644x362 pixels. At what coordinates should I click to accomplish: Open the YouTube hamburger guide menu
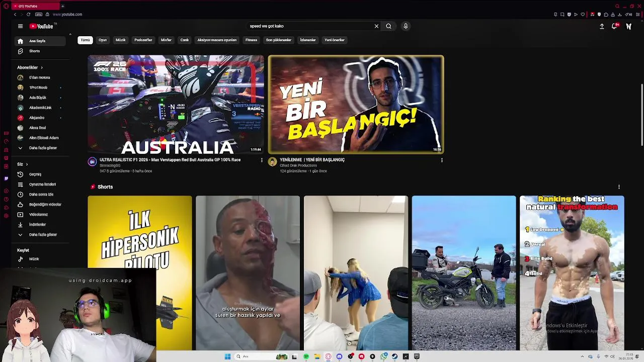click(20, 26)
